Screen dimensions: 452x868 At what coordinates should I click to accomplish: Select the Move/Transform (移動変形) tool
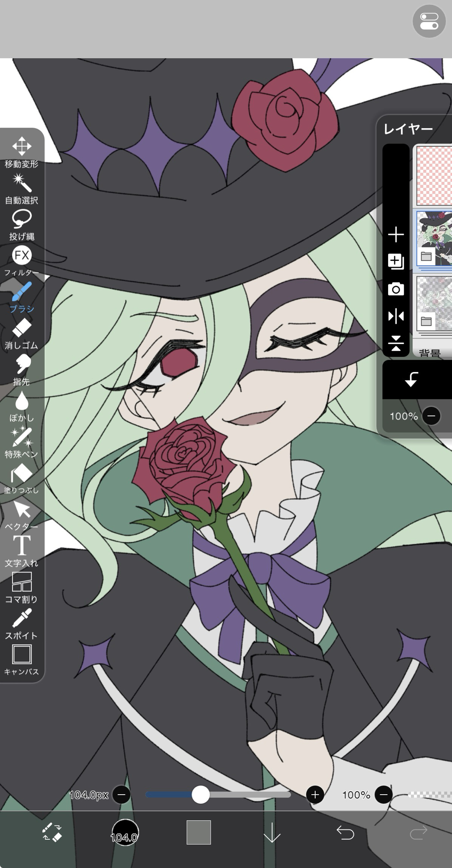21,152
